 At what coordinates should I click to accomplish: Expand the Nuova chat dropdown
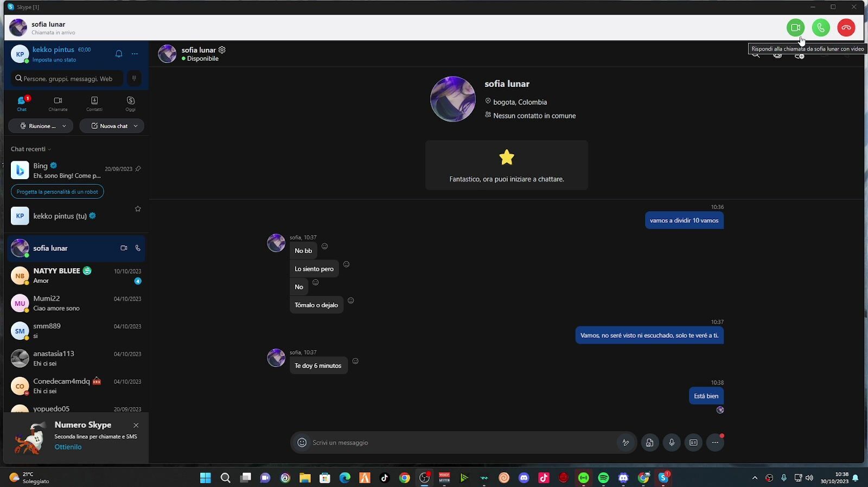[136, 126]
